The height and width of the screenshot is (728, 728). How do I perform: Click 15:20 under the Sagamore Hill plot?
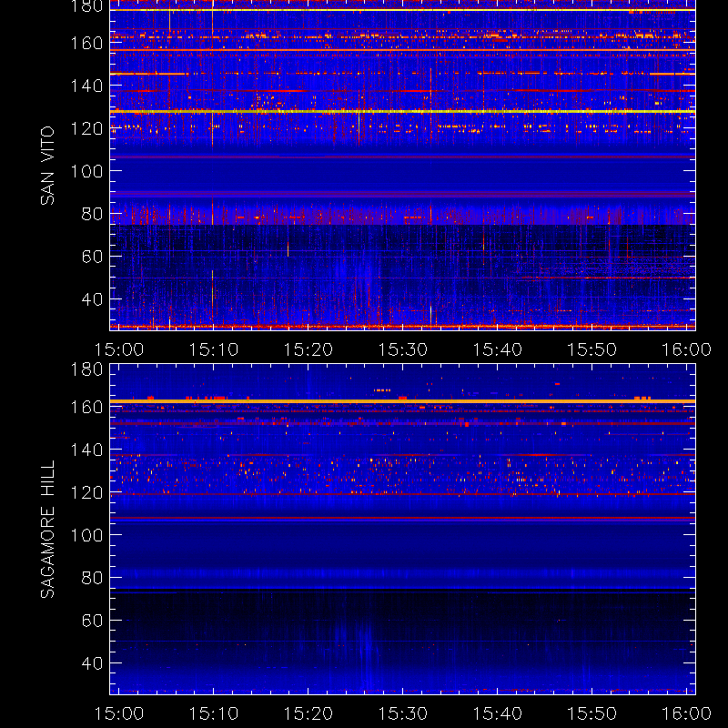(308, 713)
